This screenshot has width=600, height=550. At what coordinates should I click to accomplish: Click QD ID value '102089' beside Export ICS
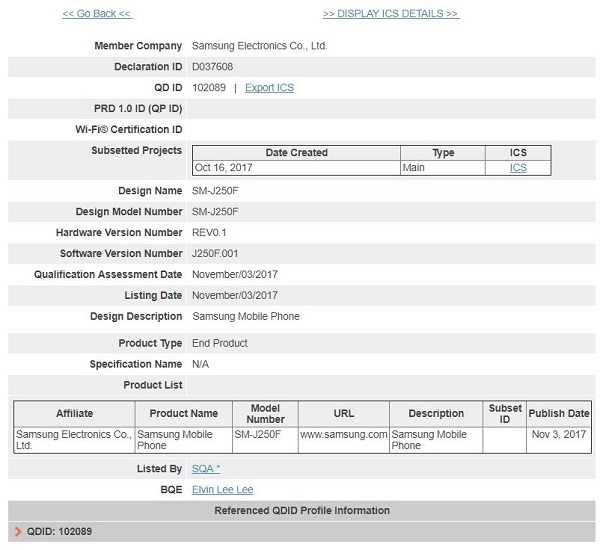(x=209, y=88)
